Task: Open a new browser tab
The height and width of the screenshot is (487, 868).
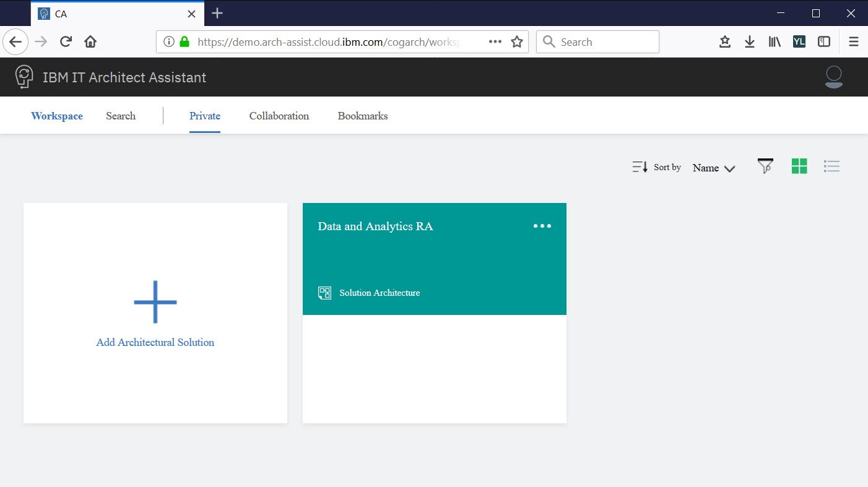Action: pos(217,13)
